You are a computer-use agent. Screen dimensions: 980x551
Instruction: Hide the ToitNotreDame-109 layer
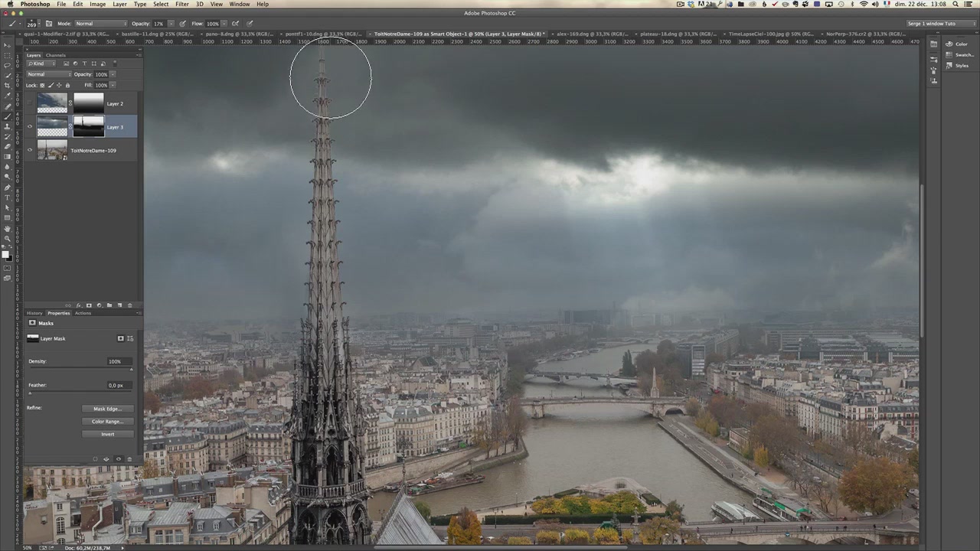(30, 150)
